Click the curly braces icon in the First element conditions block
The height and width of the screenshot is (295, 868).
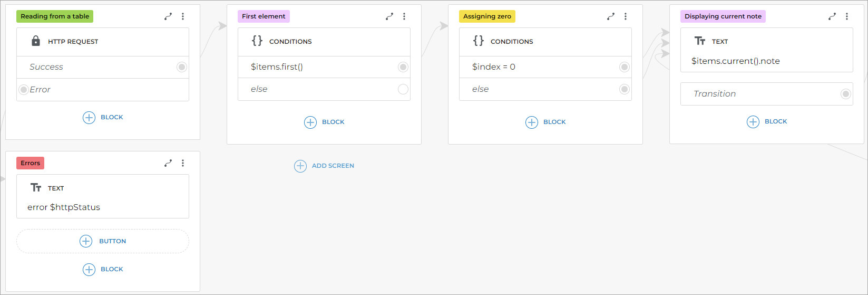pos(257,41)
